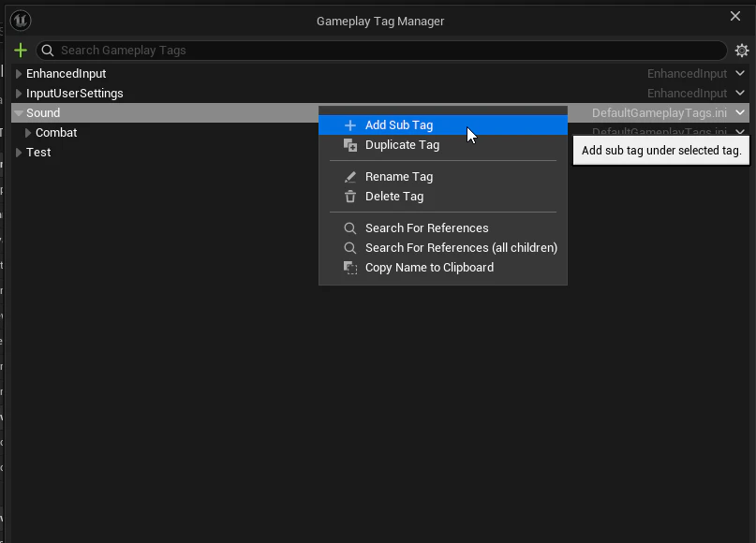Click the plus icon beside Add Sub Tag
756x543 pixels.
pyautogui.click(x=350, y=125)
